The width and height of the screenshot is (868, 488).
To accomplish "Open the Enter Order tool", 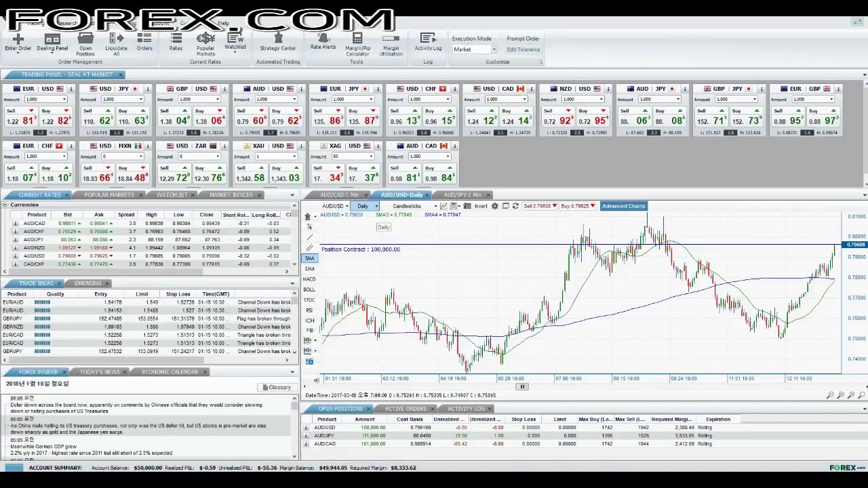I will click(18, 43).
